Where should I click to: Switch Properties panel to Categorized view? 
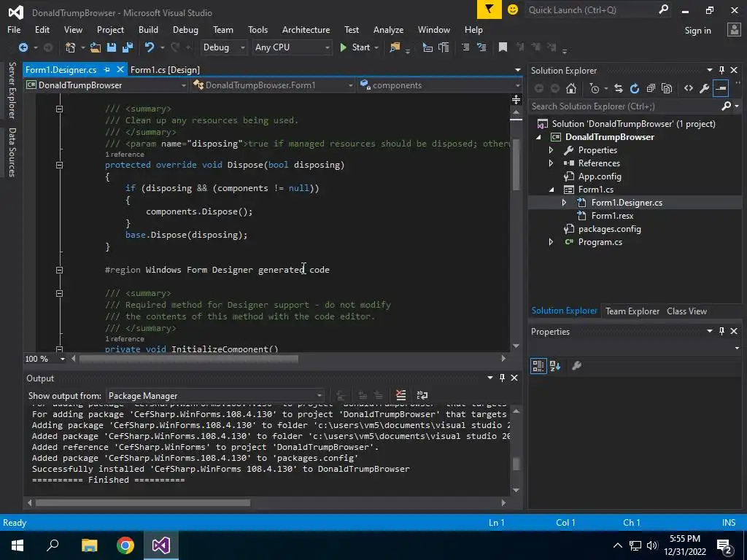point(538,366)
